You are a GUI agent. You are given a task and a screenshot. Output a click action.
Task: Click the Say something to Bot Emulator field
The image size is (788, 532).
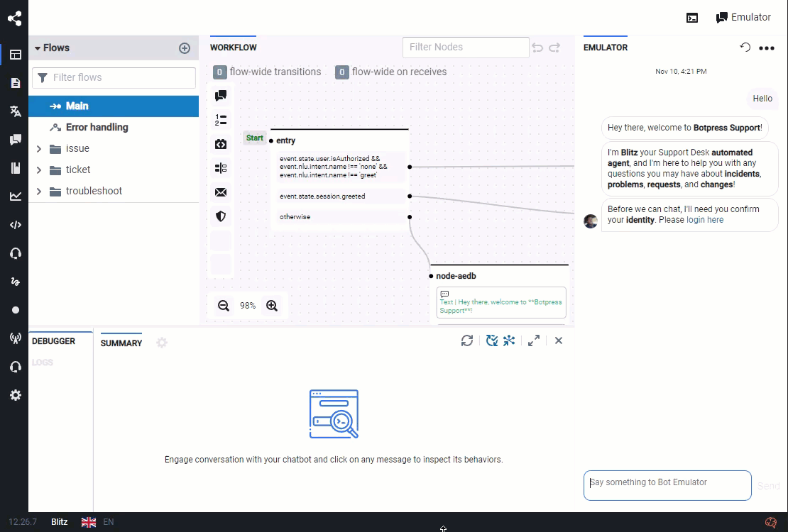[666, 485]
